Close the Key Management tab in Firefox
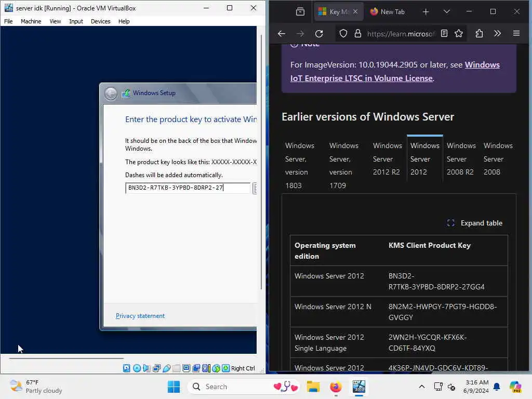The height and width of the screenshot is (399, 532). coord(355,11)
